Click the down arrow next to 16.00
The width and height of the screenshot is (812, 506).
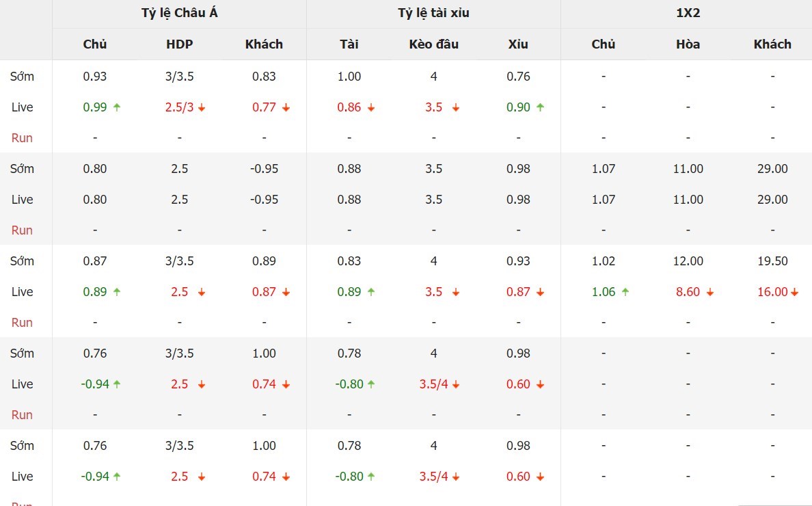(x=794, y=293)
